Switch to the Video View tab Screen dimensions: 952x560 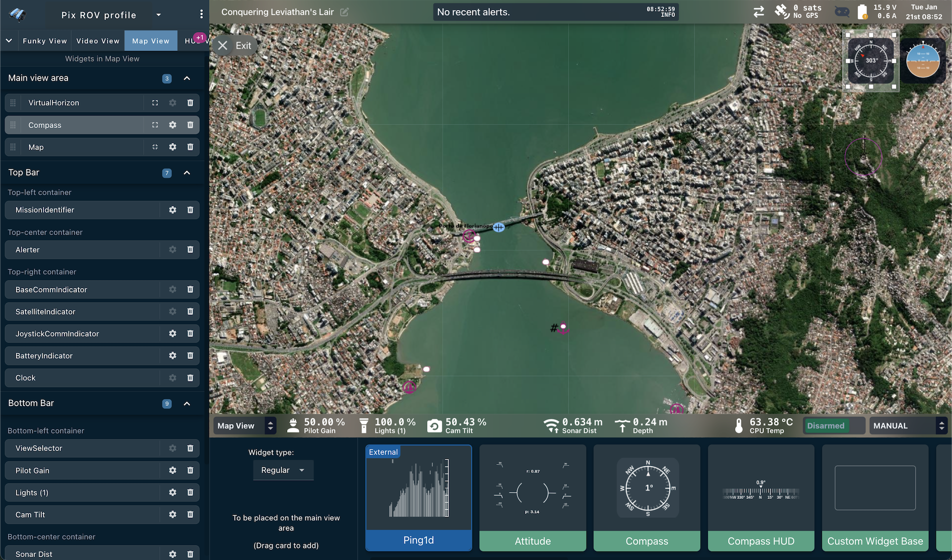tap(98, 41)
